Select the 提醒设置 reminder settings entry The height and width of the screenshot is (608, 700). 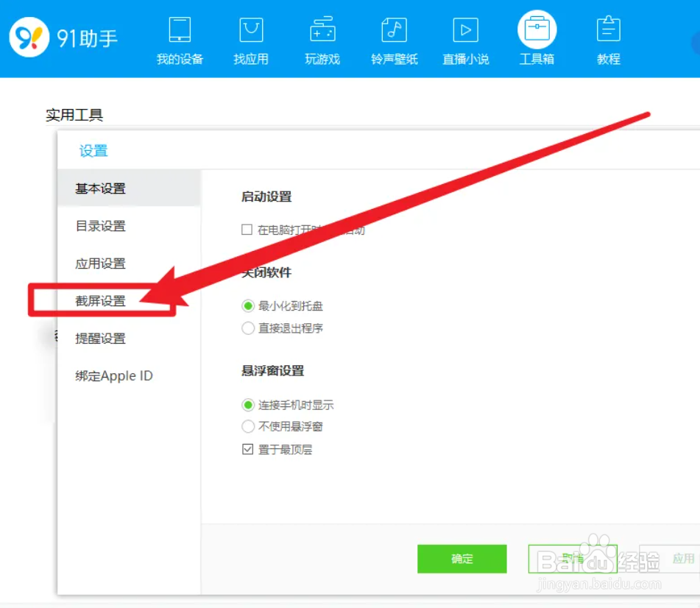point(99,339)
